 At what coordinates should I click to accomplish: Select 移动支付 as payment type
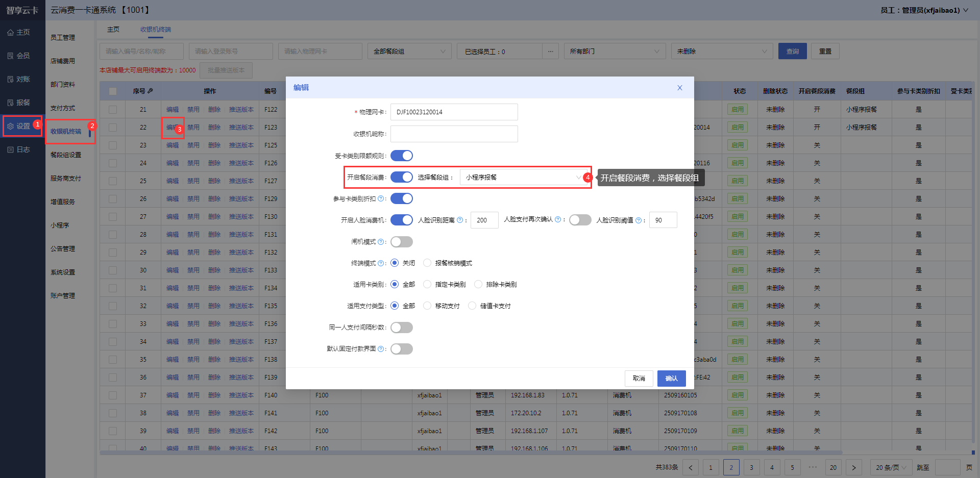(x=427, y=306)
